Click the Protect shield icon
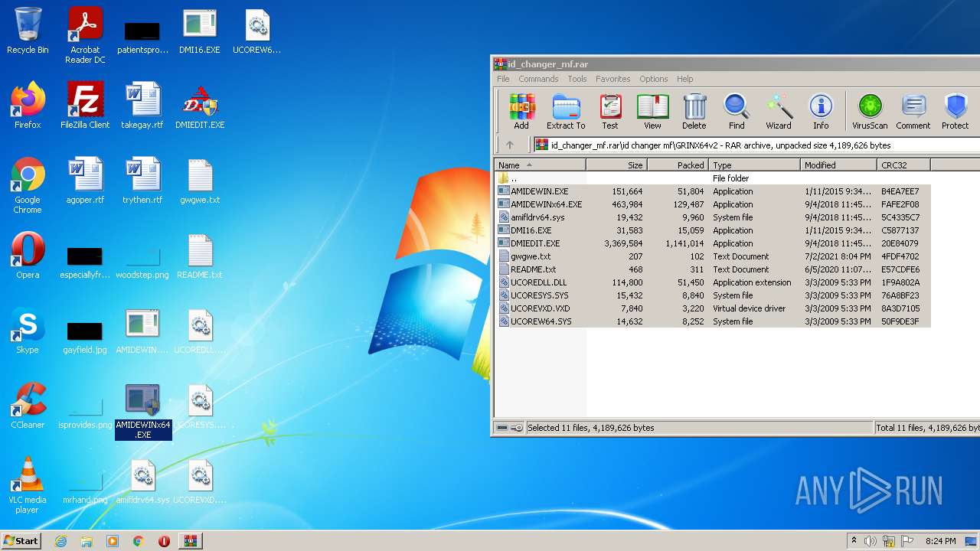The height and width of the screenshot is (551, 980). [955, 112]
